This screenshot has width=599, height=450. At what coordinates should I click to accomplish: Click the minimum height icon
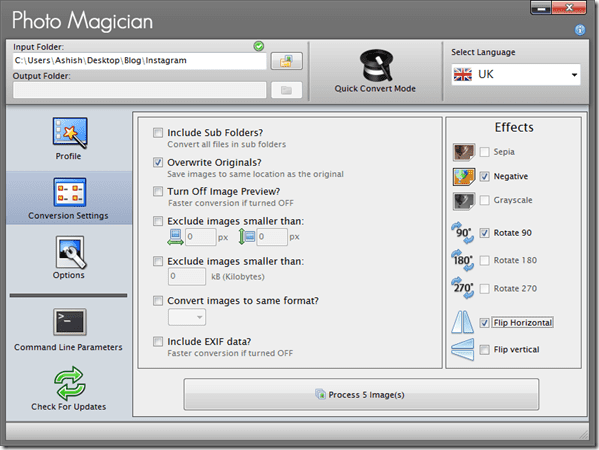[246, 237]
